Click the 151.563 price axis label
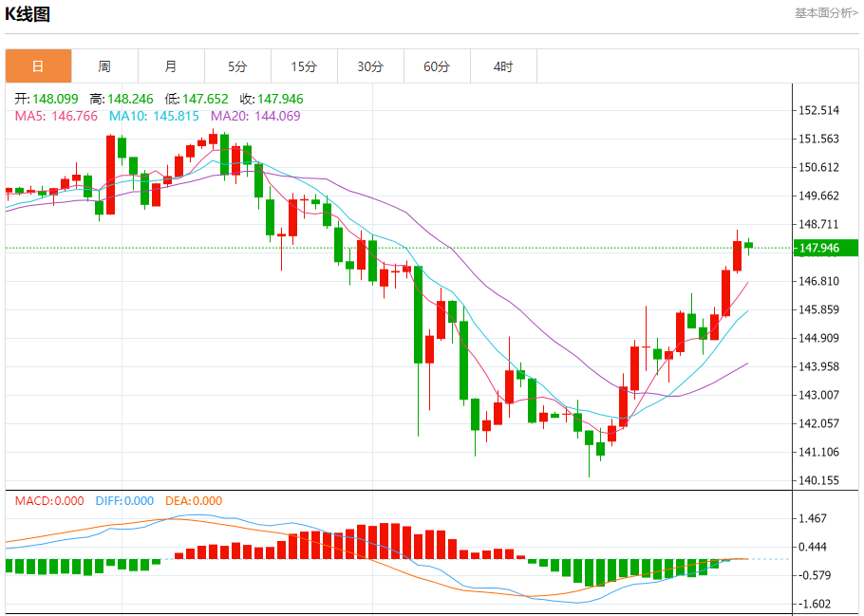864x616 pixels. tap(818, 139)
